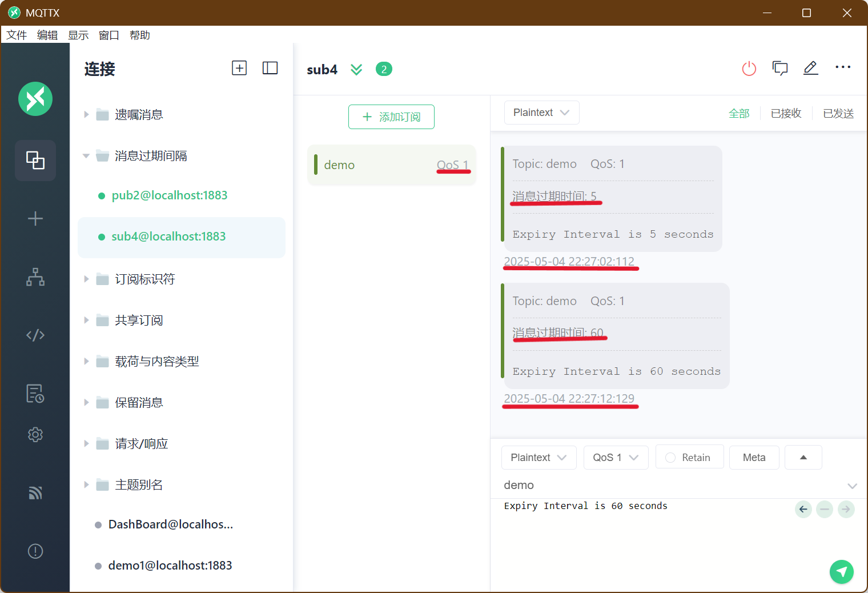Viewport: 868px width, 593px height.
Task: Click the pencil edit connection icon
Action: [810, 69]
